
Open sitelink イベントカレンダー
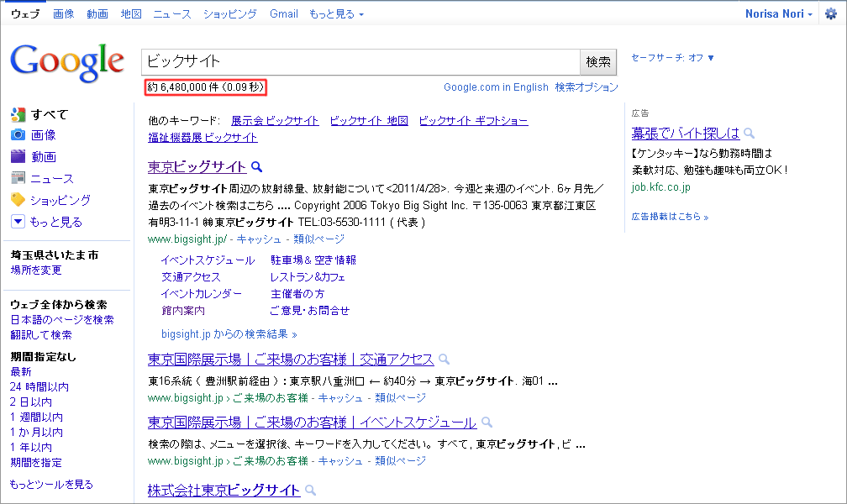(202, 294)
